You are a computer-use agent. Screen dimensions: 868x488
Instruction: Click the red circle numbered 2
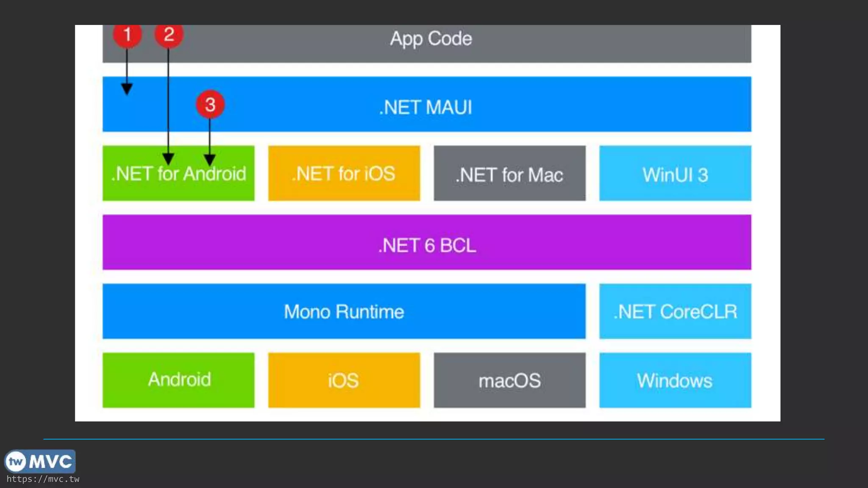(x=169, y=35)
